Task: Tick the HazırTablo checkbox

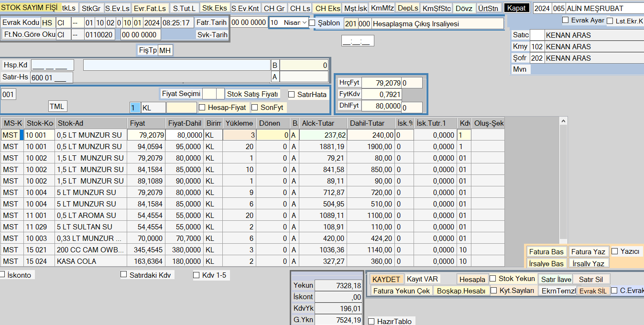Action: coord(371,321)
